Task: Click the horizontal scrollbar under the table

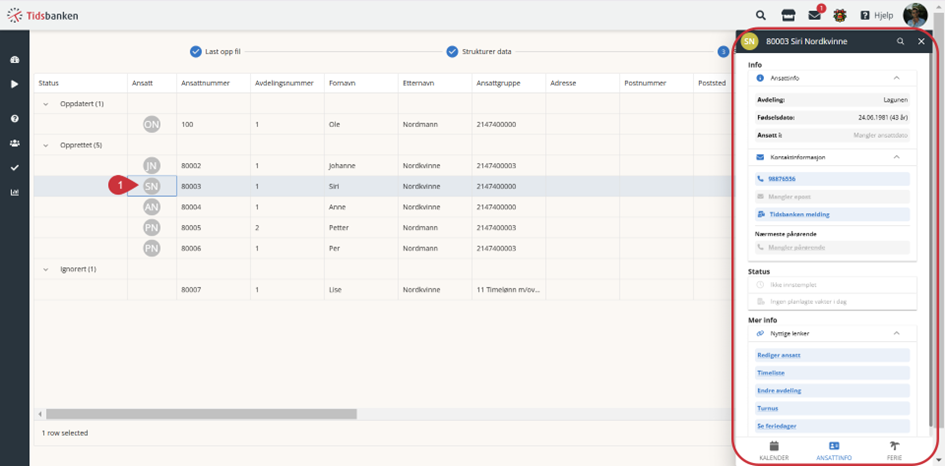Action: [x=201, y=414]
